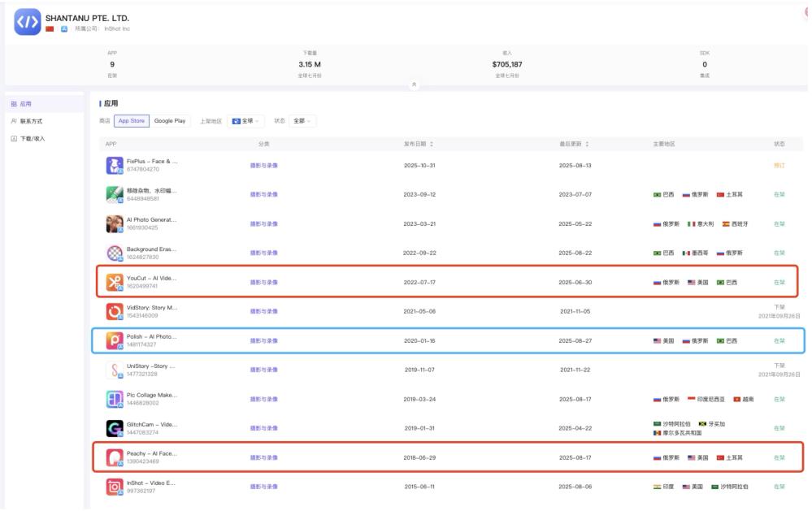This screenshot has height=511, width=812.
Task: Open the InShot - Video Editor app icon
Action: (115, 487)
